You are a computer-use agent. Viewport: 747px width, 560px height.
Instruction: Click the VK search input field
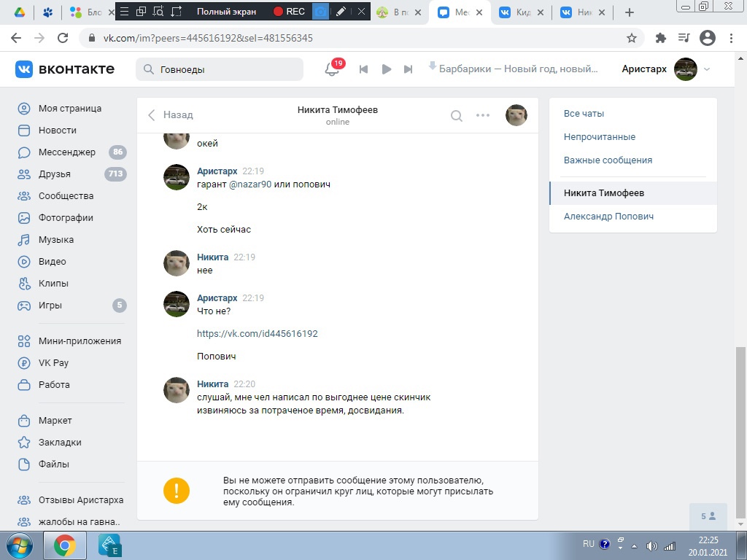[226, 69]
